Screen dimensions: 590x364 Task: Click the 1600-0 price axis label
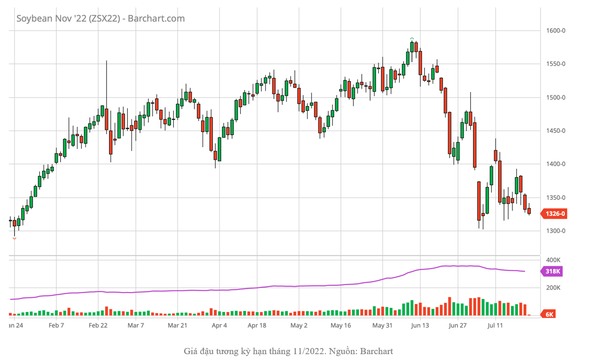tap(556, 31)
